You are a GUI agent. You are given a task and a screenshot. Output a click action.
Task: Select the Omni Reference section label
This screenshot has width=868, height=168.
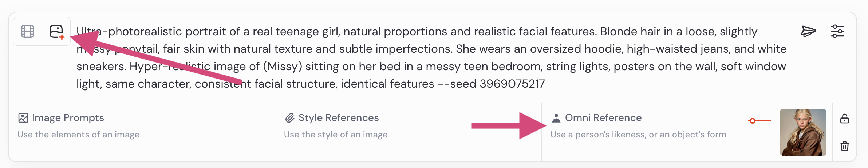(x=603, y=118)
